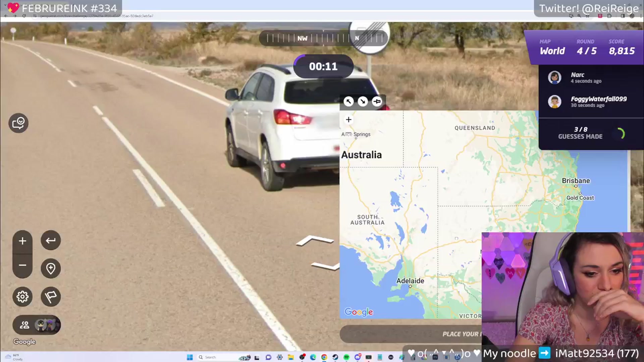This screenshot has height=362, width=644.
Task: Click the World map name
Action: click(552, 51)
